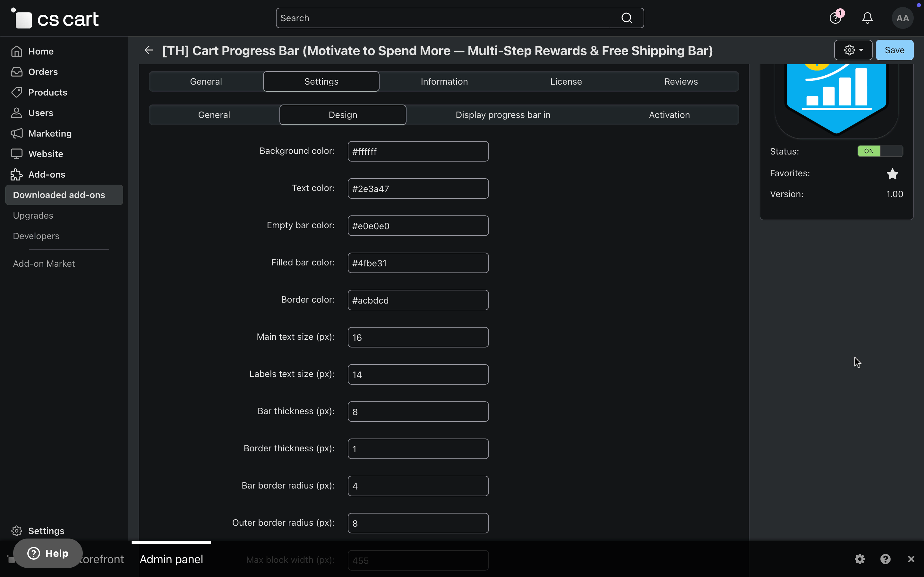
Task: Click the Help button
Action: coord(48,553)
